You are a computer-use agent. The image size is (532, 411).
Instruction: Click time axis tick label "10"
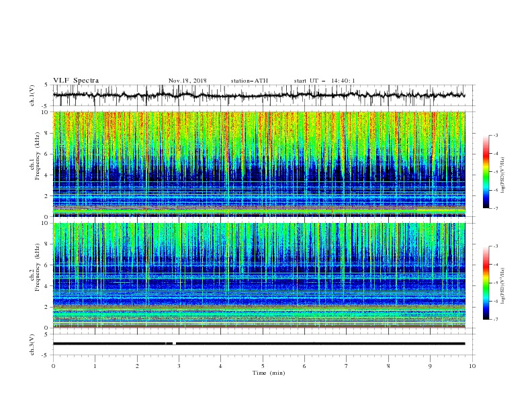[x=472, y=366]
